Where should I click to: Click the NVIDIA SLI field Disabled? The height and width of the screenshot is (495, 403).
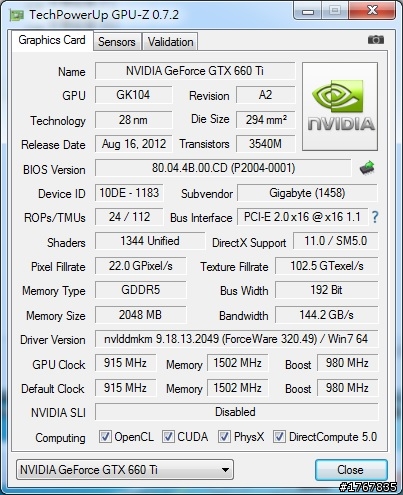237,412
